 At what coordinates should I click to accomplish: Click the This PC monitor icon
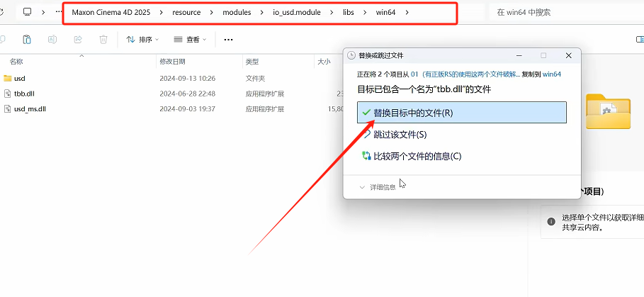[27, 12]
